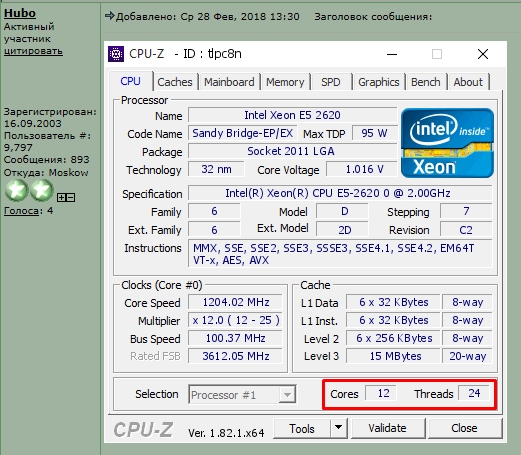Click the CPU-Z application icon in title bar

[x=116, y=54]
